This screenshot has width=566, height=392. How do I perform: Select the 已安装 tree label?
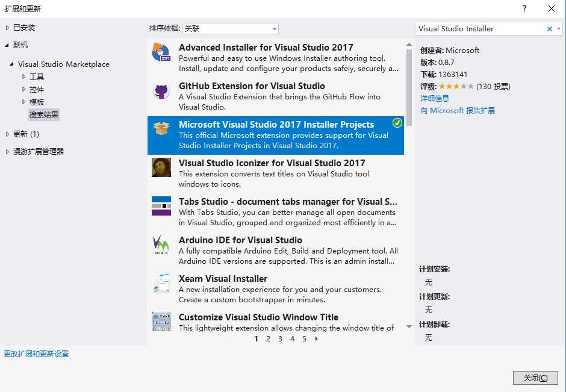24,28
